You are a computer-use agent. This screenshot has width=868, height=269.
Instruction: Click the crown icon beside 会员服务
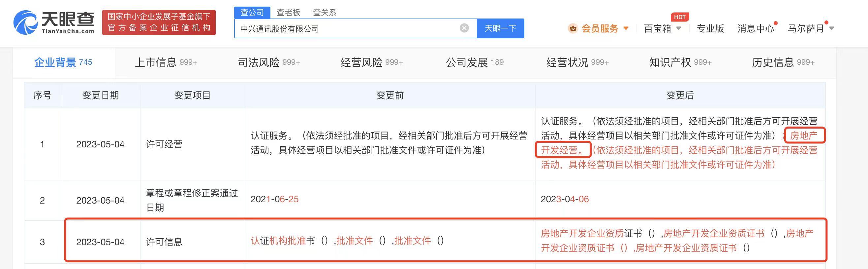pyautogui.click(x=573, y=28)
